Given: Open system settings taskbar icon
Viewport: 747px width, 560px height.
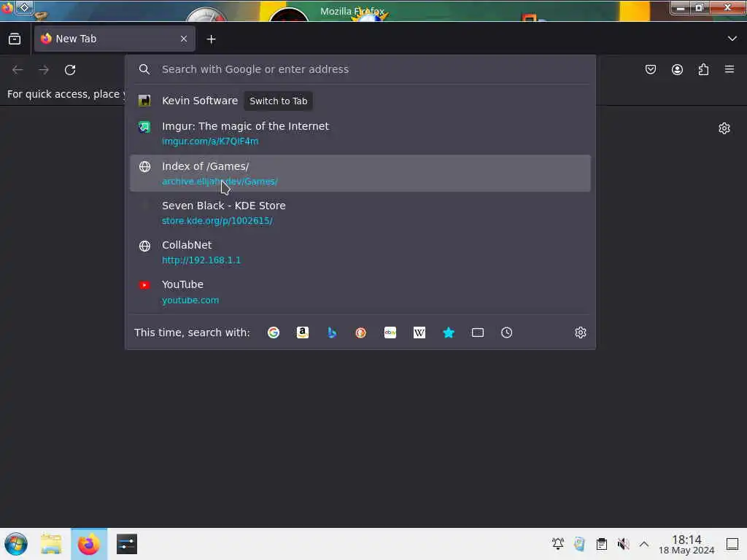Looking at the screenshot, I should 127,544.
